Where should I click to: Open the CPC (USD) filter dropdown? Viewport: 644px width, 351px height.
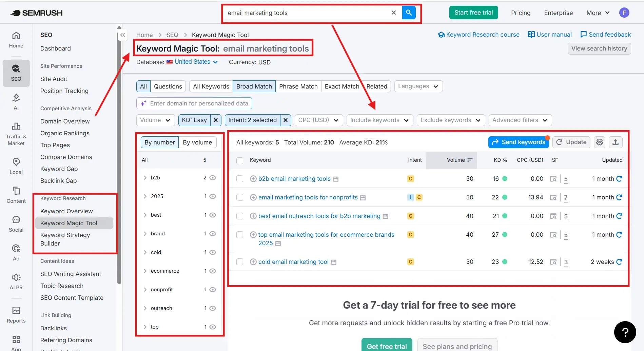318,120
